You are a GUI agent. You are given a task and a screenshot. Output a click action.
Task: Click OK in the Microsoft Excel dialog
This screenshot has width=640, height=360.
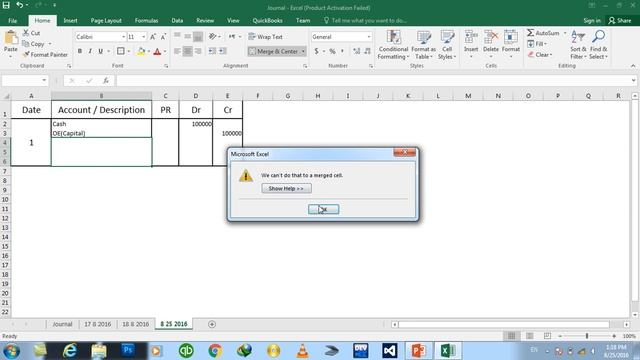tap(323, 209)
